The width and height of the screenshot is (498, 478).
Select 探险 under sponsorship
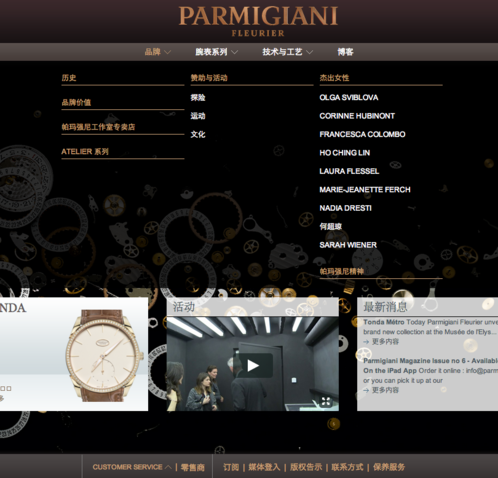click(x=198, y=98)
